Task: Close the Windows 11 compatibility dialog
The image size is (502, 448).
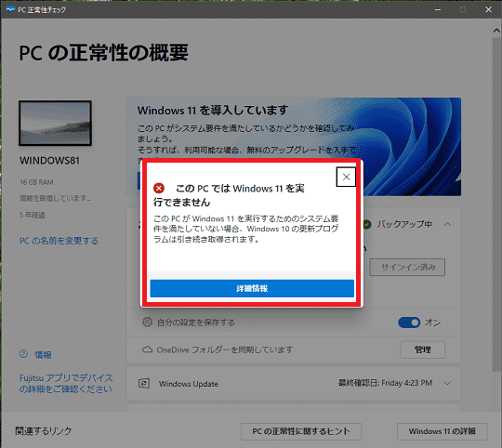Action: click(x=346, y=177)
